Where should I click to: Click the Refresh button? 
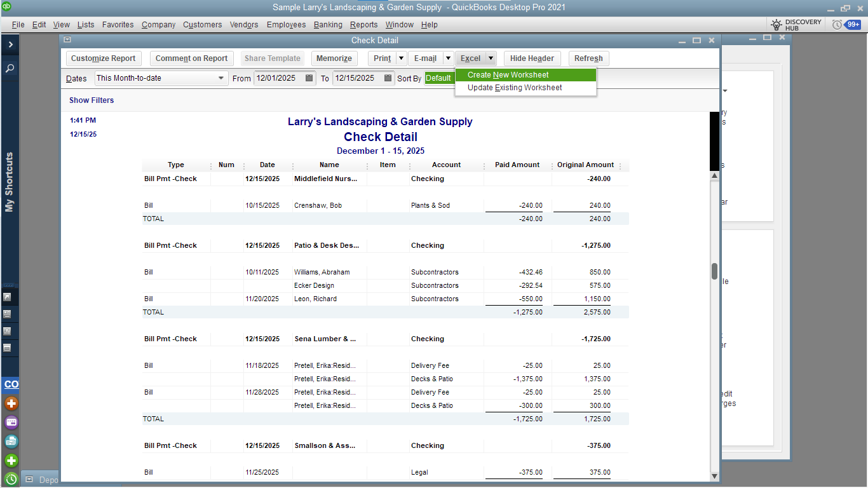[588, 58]
